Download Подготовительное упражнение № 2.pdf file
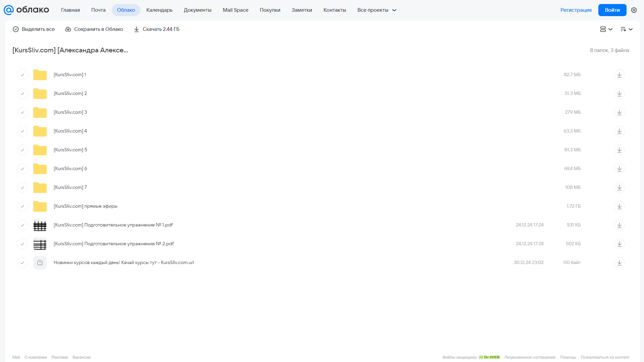 [x=619, y=244]
